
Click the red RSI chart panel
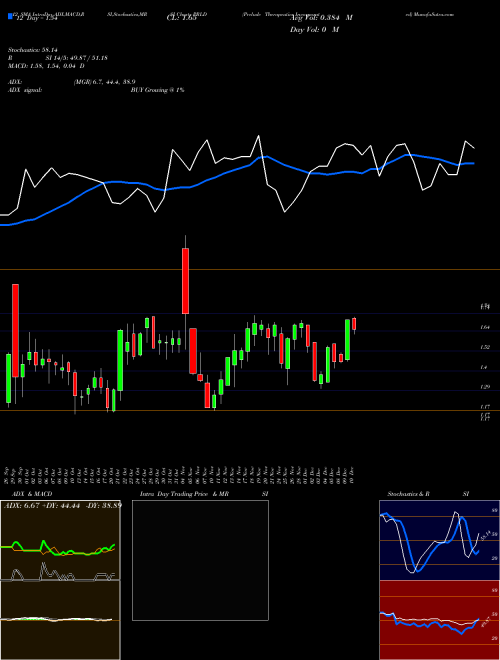click(x=439, y=620)
